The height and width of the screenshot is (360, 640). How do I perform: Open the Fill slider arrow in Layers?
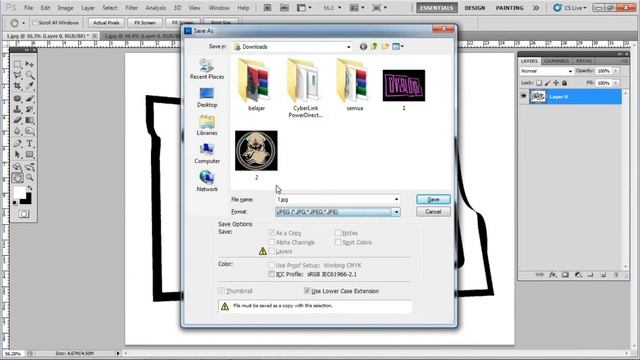(x=616, y=83)
